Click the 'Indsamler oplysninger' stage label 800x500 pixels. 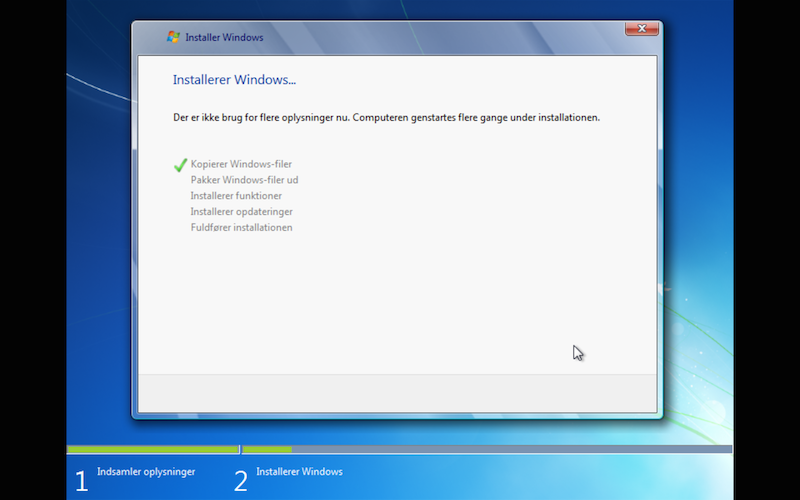[146, 471]
